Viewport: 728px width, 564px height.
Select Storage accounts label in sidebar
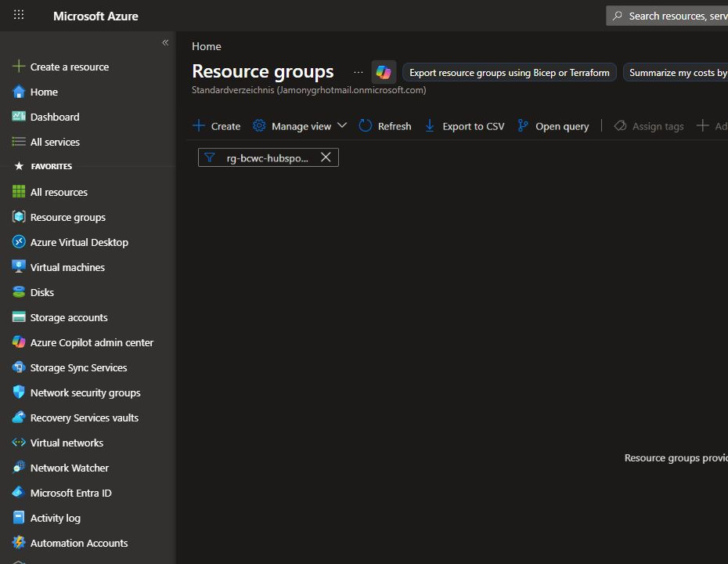point(69,318)
